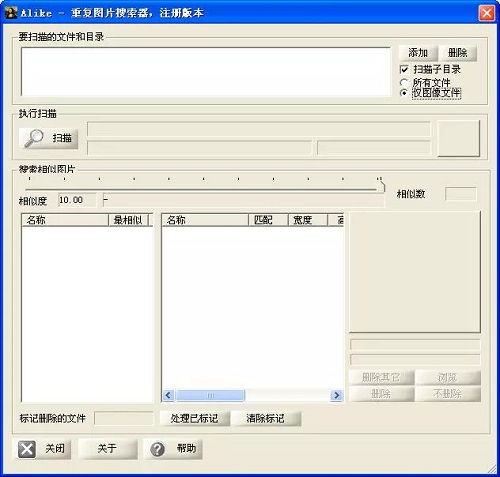Screen dimensions: 500x477
Task: Click the Delete (删除) button below Delete others
Action: (x=381, y=394)
